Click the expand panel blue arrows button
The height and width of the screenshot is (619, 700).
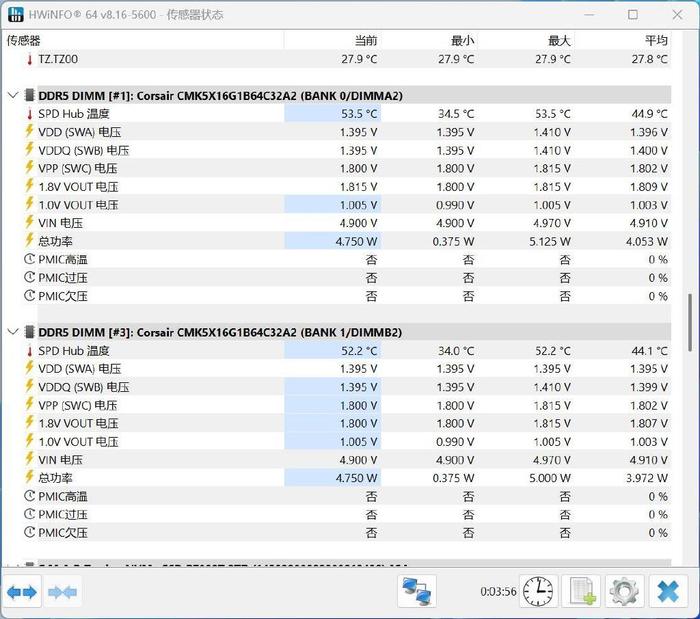click(22, 592)
